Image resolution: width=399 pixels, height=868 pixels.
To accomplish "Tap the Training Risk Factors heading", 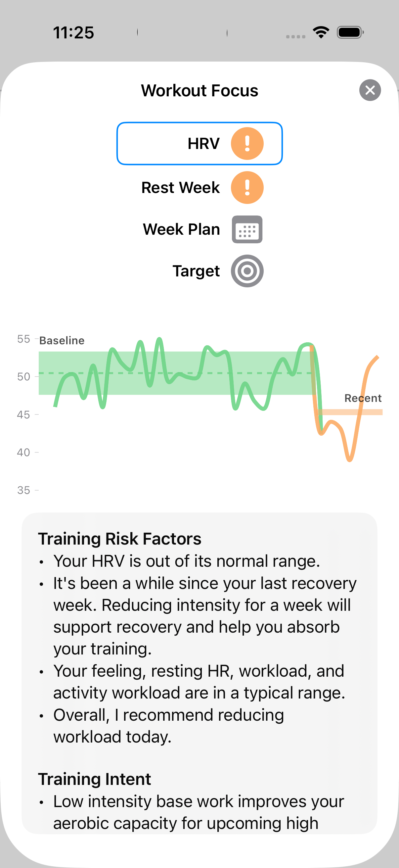I will 119,539.
